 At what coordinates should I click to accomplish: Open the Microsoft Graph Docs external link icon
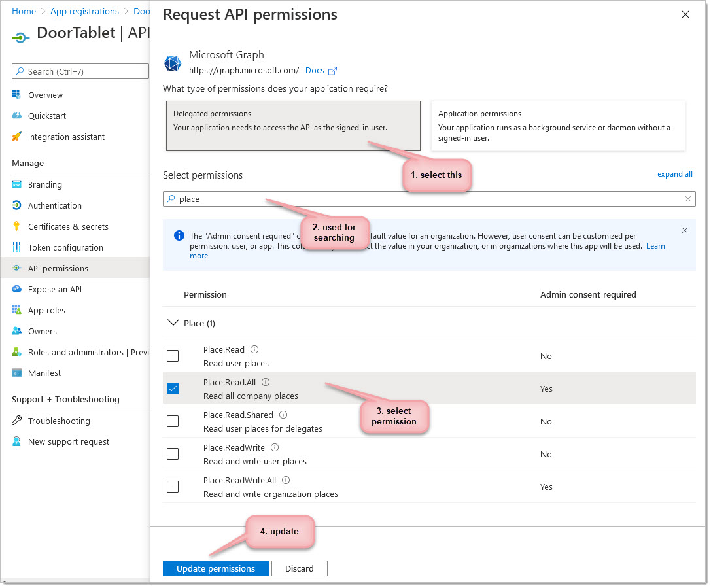[x=332, y=71]
